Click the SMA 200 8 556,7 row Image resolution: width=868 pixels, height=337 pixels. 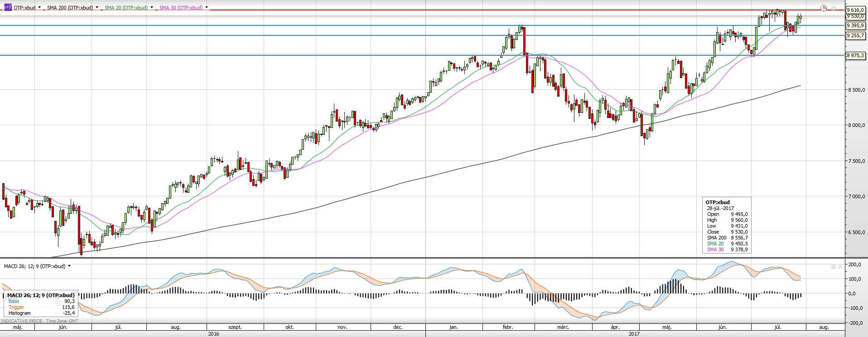click(727, 238)
